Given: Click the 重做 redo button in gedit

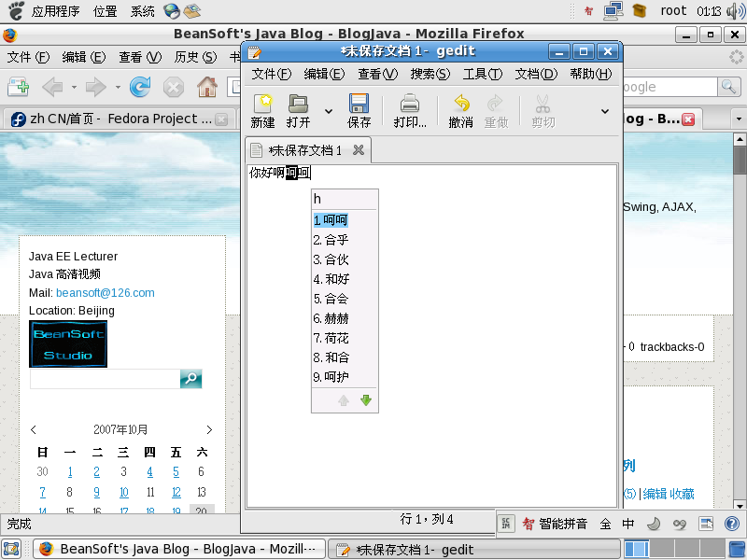Looking at the screenshot, I should click(x=496, y=111).
